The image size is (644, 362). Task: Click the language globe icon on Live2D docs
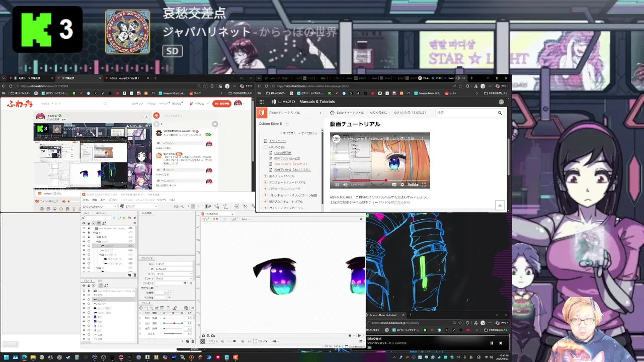click(x=501, y=102)
